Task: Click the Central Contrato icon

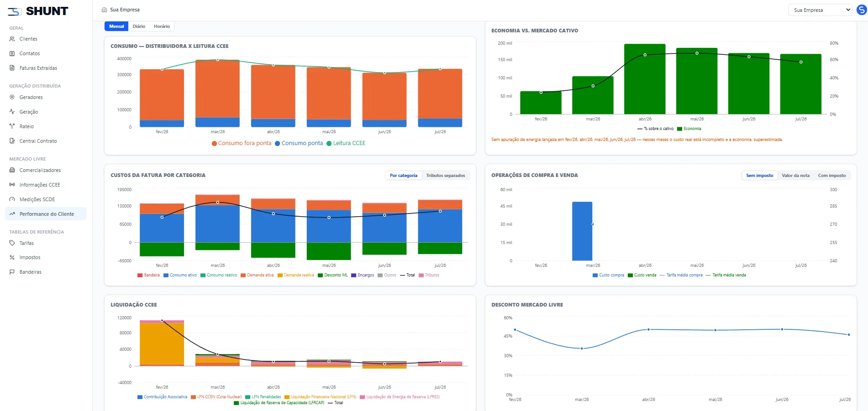Action: click(12, 141)
